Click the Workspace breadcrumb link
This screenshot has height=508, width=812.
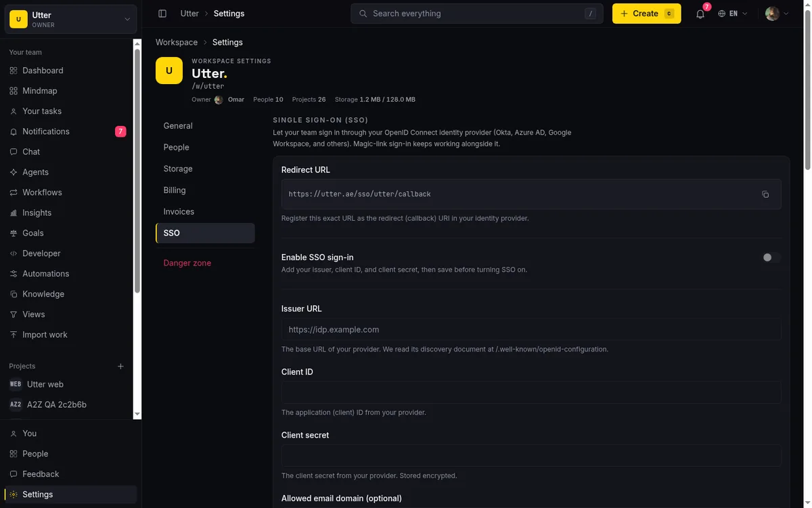click(x=177, y=42)
